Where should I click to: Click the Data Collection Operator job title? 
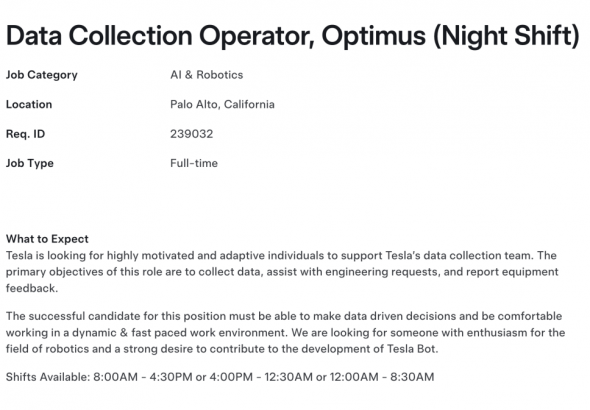pos(293,36)
